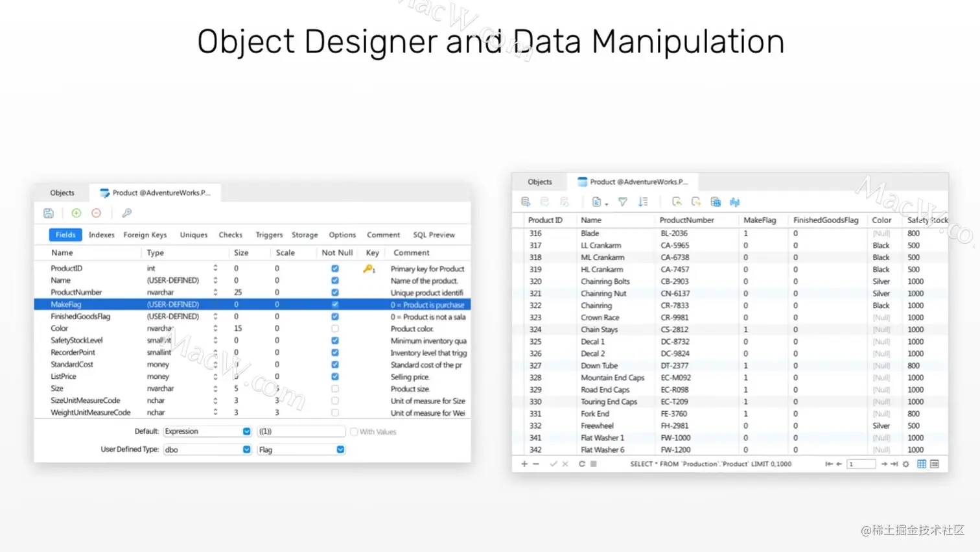Click the default value field containing ((1))
This screenshot has height=552, width=980.
tap(301, 431)
